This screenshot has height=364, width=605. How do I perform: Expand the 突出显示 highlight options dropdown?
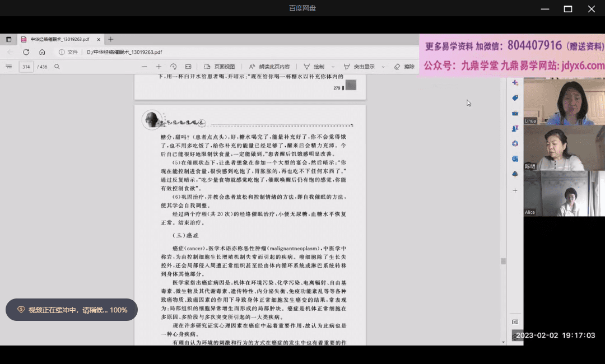pyautogui.click(x=383, y=67)
